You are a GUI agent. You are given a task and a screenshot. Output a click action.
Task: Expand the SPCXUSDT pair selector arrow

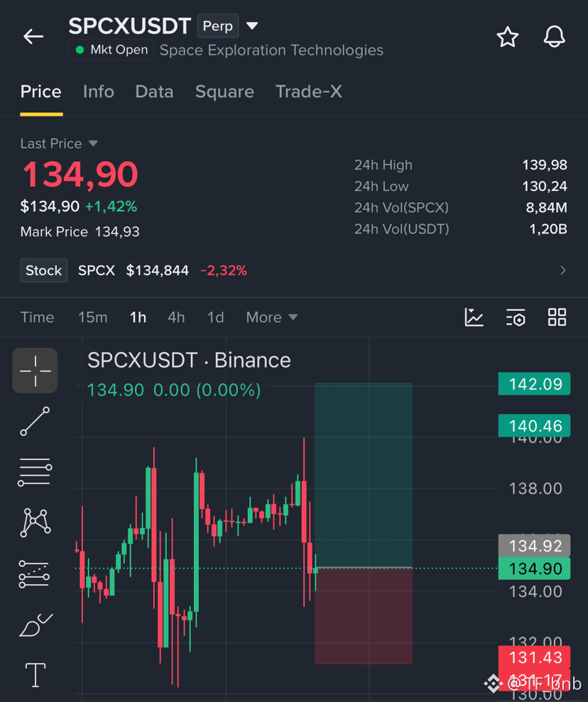pos(252,26)
